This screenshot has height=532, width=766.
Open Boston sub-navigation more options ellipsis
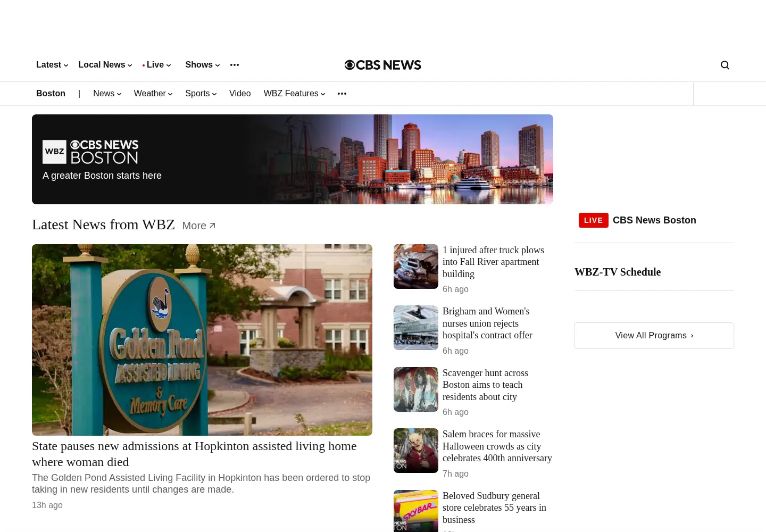click(342, 94)
